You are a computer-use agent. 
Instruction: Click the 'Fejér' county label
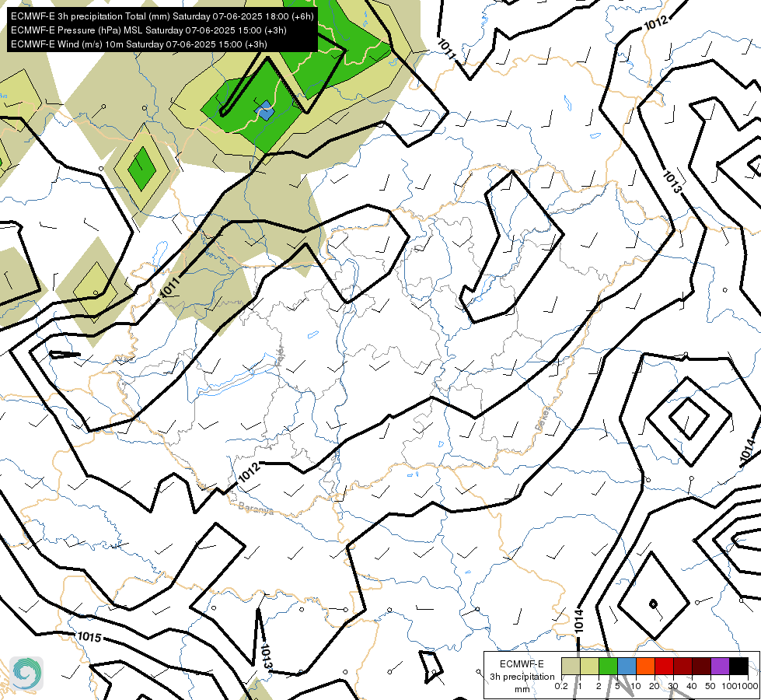coord(280,356)
